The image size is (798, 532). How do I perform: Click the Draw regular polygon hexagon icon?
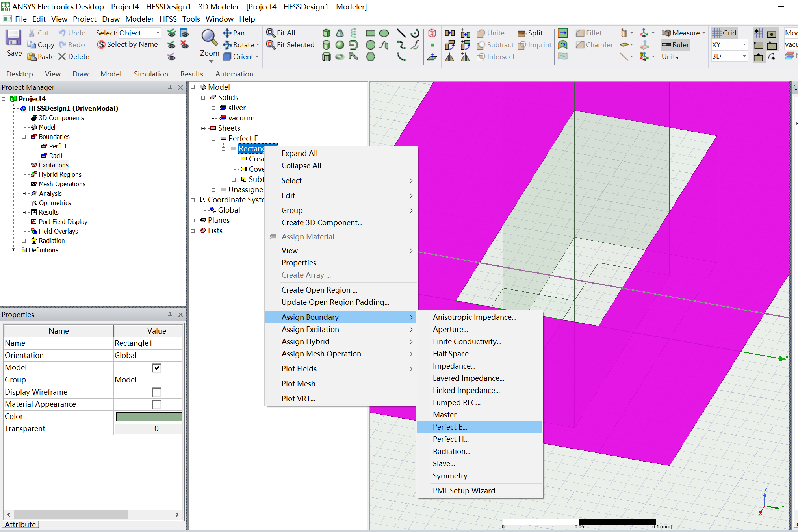tap(370, 57)
